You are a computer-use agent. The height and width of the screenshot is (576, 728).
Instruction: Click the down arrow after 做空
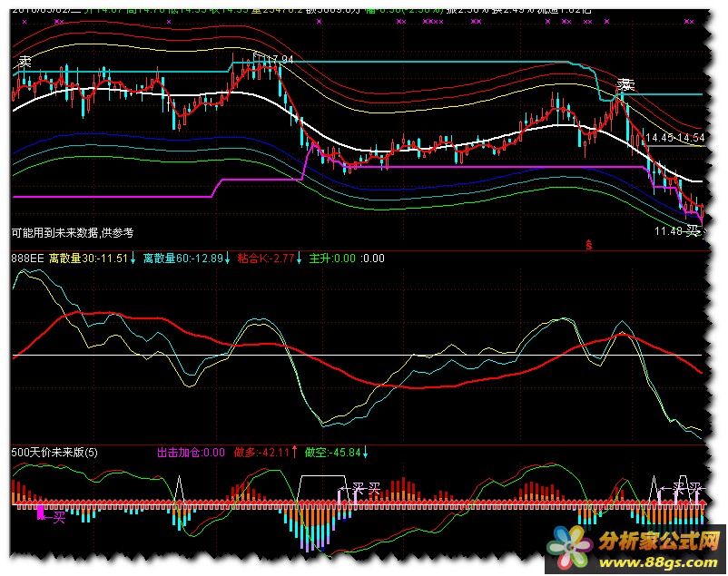pos(366,452)
